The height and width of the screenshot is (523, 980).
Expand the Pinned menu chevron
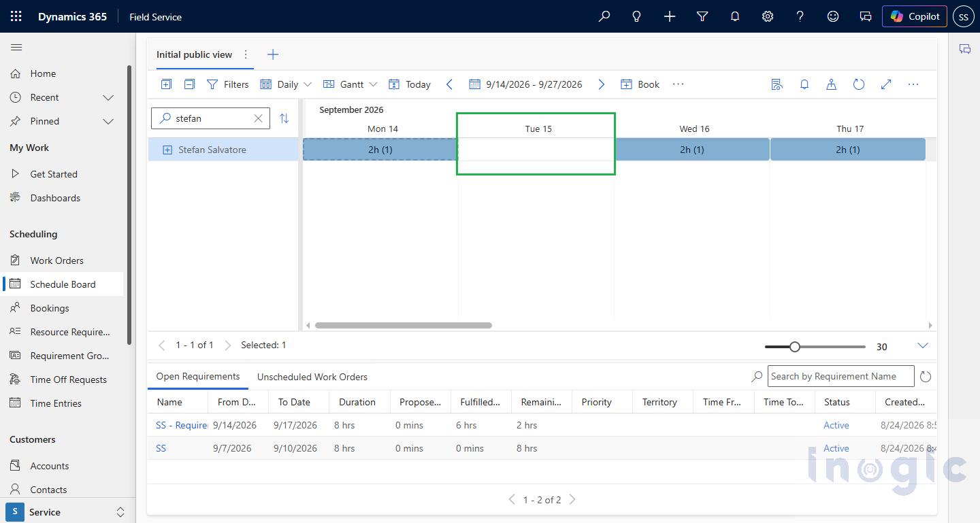[x=108, y=121]
